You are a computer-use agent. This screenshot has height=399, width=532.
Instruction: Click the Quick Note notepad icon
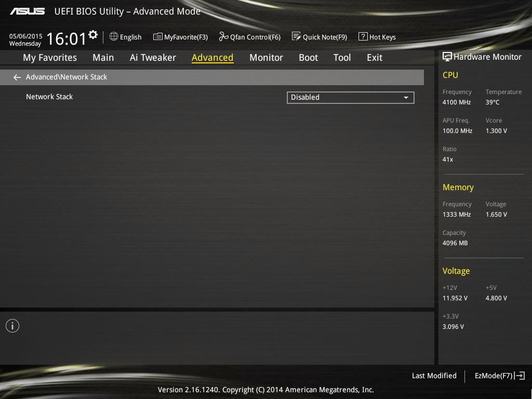296,36
